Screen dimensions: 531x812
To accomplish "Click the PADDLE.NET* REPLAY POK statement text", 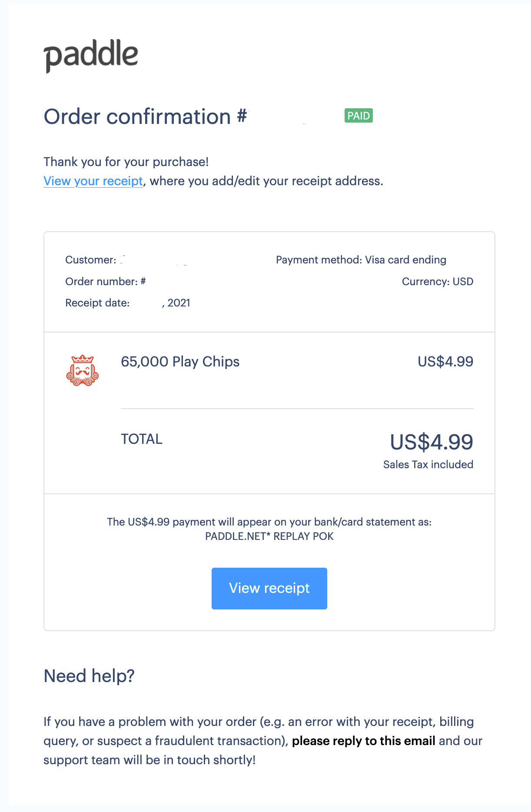I will (x=269, y=536).
